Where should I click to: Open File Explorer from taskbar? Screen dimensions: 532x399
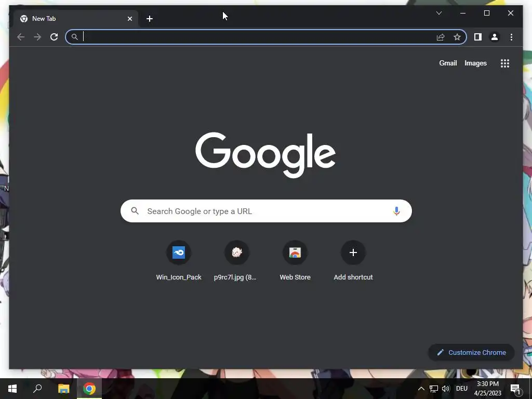coord(63,389)
